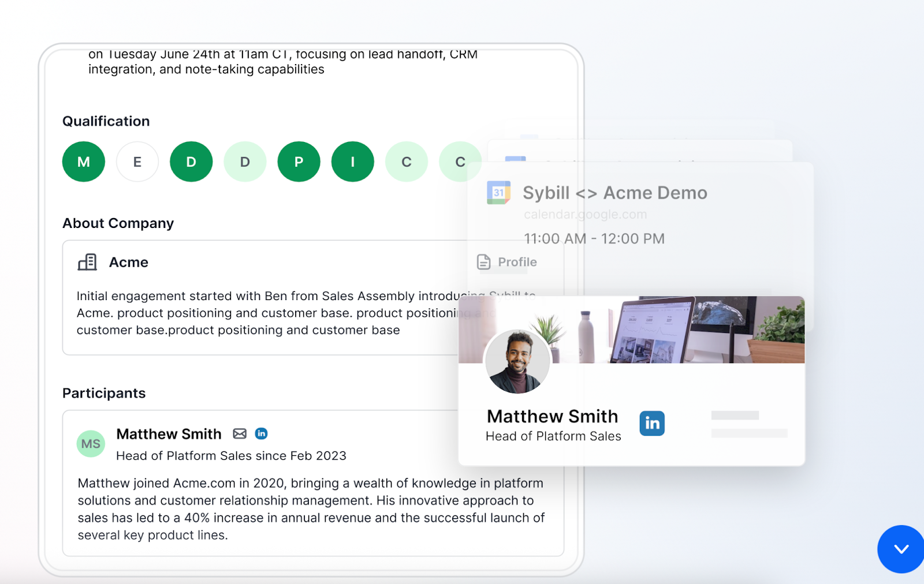Click the P qualification circle
This screenshot has height=584, width=924.
pyautogui.click(x=299, y=162)
